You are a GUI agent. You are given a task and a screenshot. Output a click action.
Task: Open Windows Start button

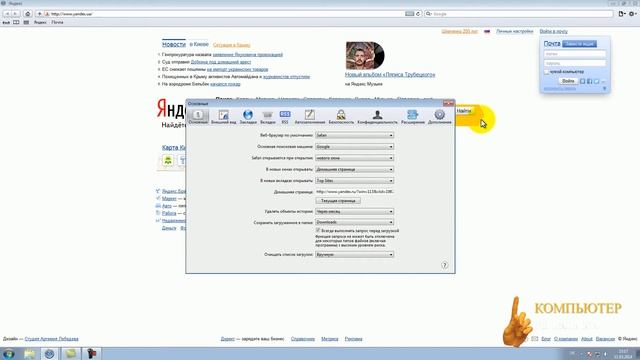tap(9, 353)
